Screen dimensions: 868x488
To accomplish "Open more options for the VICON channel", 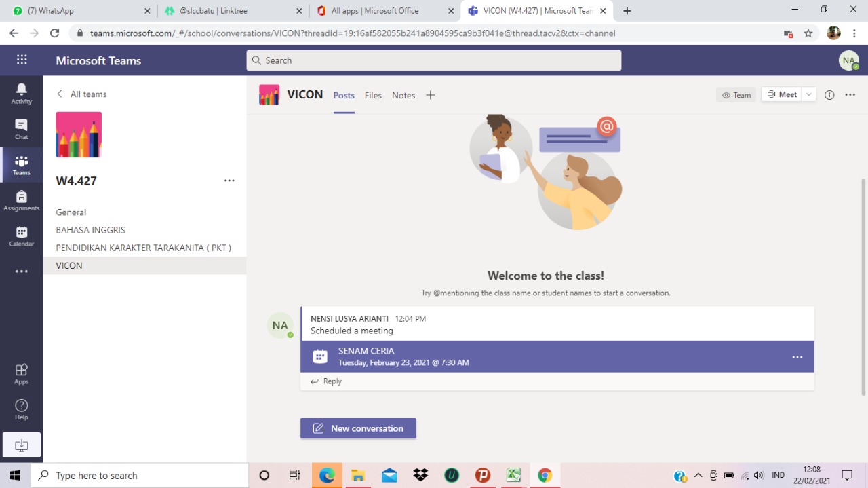I will [x=850, y=95].
